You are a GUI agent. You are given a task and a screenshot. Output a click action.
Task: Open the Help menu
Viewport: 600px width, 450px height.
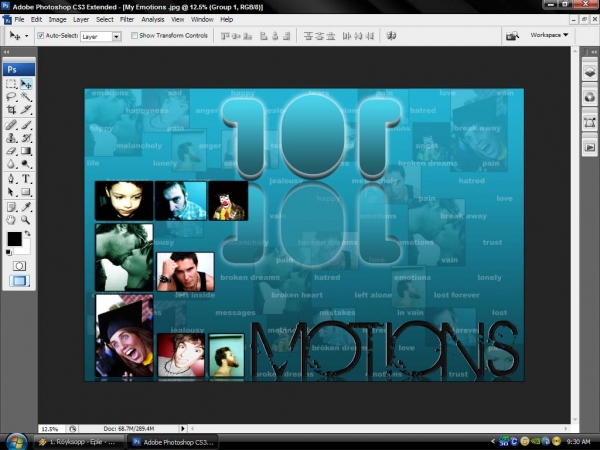[227, 20]
